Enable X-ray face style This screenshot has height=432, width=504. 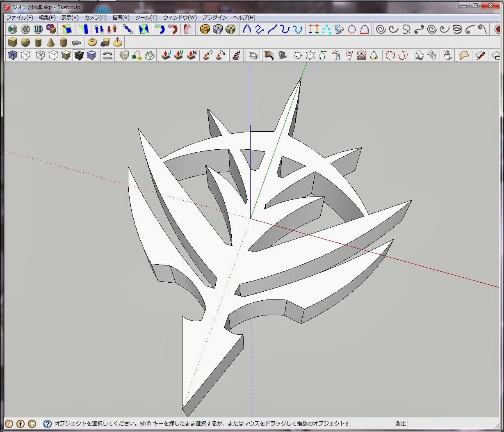coord(13,55)
